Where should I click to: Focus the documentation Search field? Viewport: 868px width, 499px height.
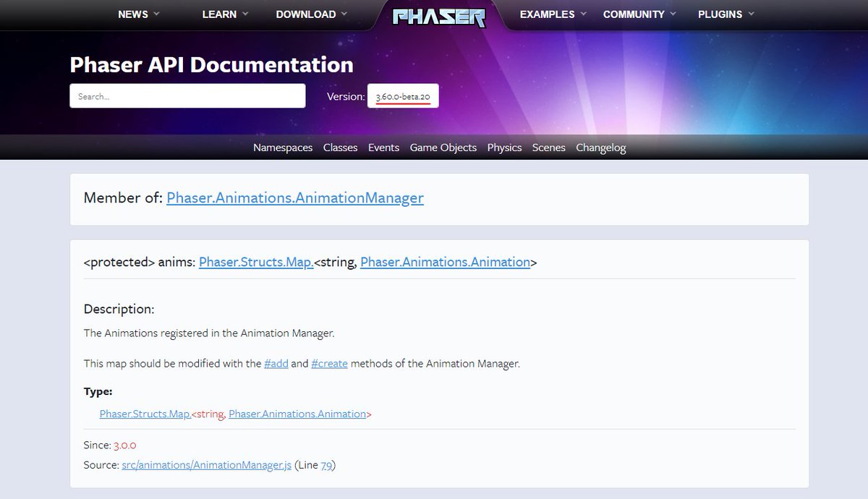187,96
